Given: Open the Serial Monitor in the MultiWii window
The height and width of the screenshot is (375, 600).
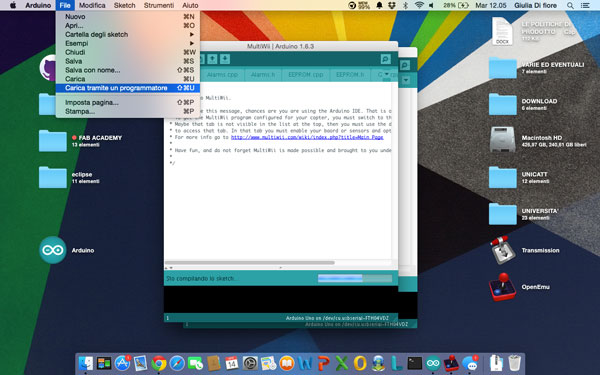Looking at the screenshot, I should click(386, 59).
